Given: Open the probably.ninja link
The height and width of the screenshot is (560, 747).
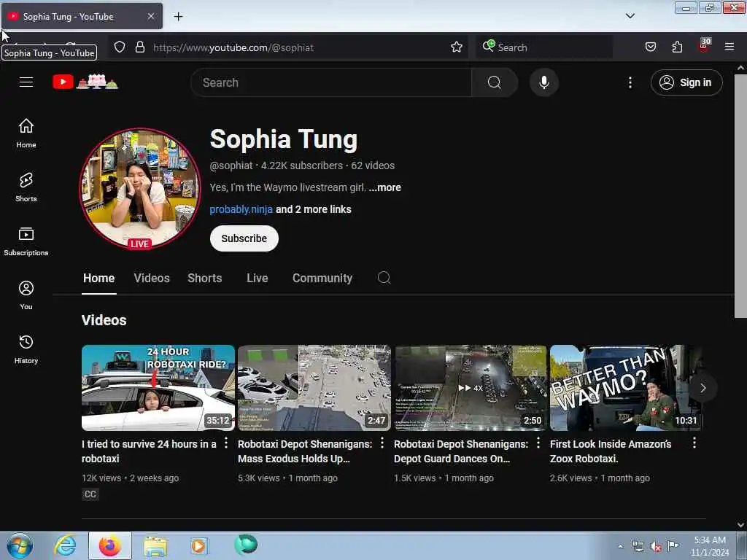Looking at the screenshot, I should click(x=241, y=209).
